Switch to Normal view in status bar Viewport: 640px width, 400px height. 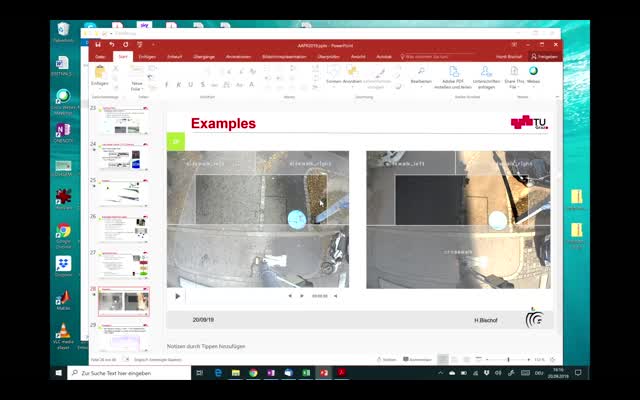tap(442, 360)
